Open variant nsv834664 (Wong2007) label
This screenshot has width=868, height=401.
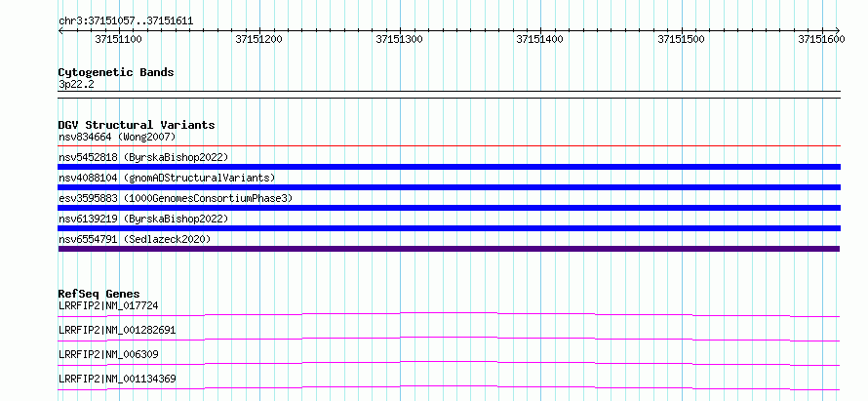tap(117, 137)
